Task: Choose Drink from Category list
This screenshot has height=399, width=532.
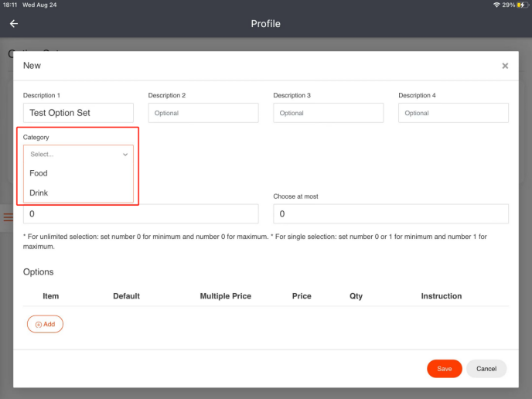Action: point(39,193)
